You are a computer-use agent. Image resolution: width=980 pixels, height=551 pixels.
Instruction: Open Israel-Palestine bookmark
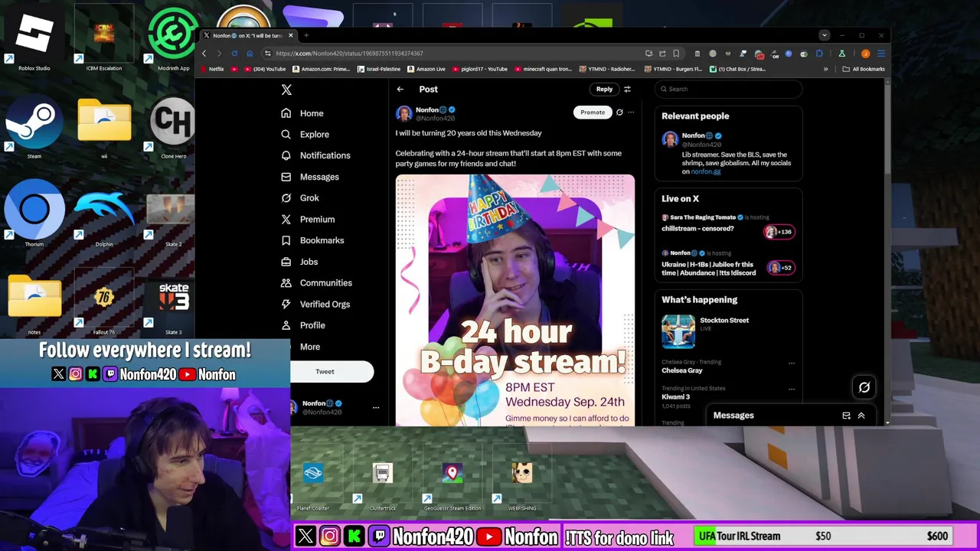pos(379,69)
